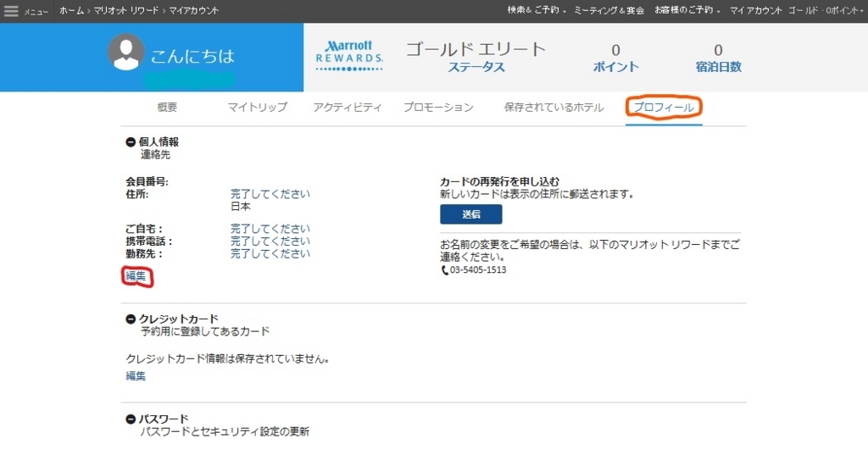Open the hamburger menu icon

11,11
